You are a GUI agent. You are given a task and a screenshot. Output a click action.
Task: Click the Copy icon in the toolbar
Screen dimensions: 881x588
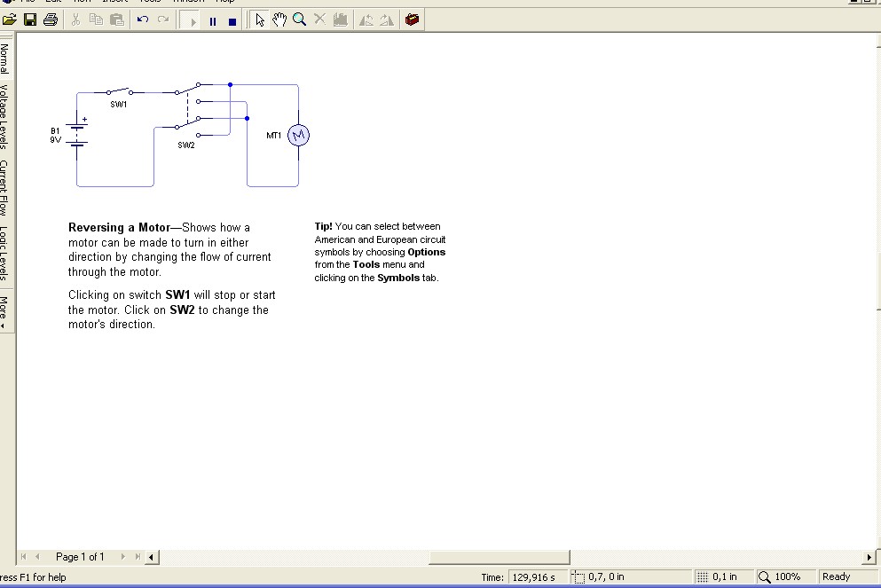coord(97,20)
